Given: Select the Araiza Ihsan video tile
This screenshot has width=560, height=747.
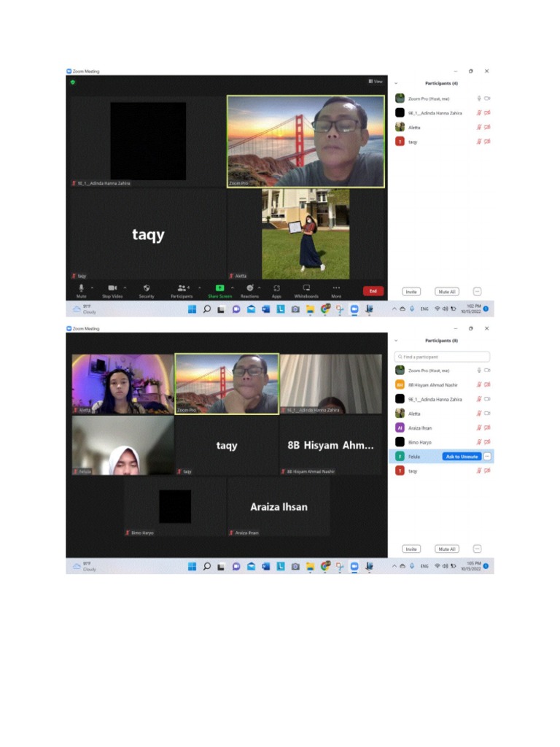Looking at the screenshot, I should tap(279, 507).
